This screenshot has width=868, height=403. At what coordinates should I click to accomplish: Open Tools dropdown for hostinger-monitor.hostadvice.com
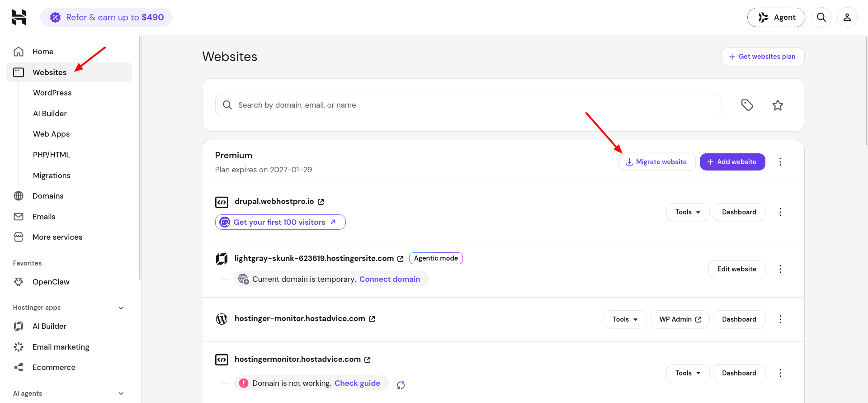tap(625, 319)
